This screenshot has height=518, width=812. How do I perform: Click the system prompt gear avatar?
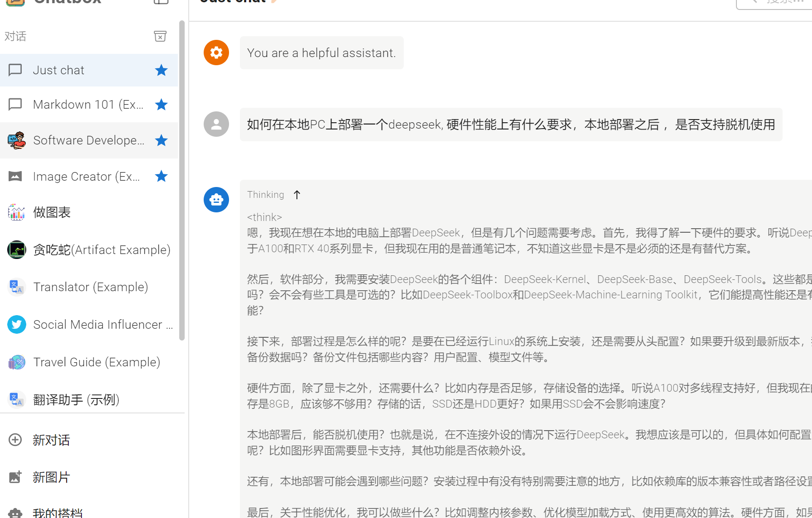[216, 53]
